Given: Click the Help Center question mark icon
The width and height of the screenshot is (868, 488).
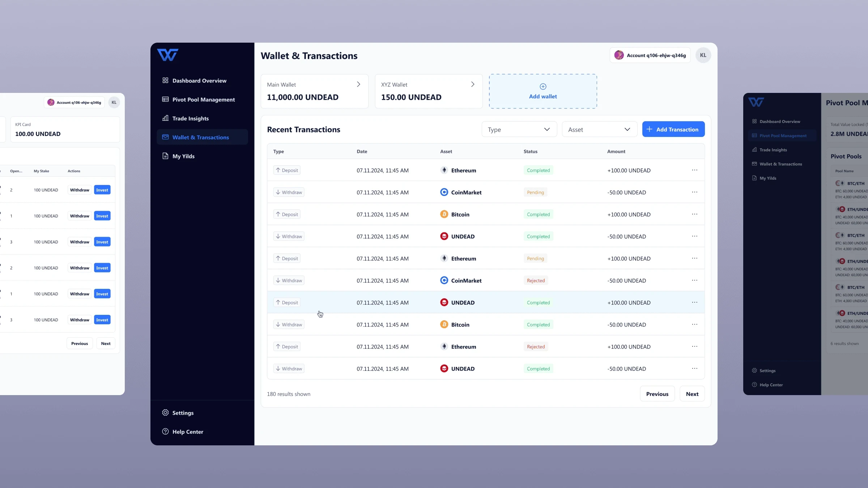Looking at the screenshot, I should tap(165, 431).
